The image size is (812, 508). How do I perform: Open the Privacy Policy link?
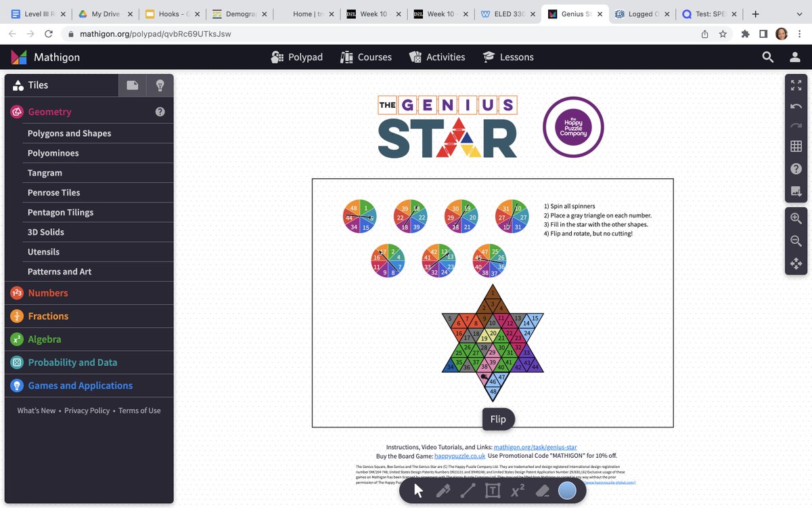click(x=87, y=410)
